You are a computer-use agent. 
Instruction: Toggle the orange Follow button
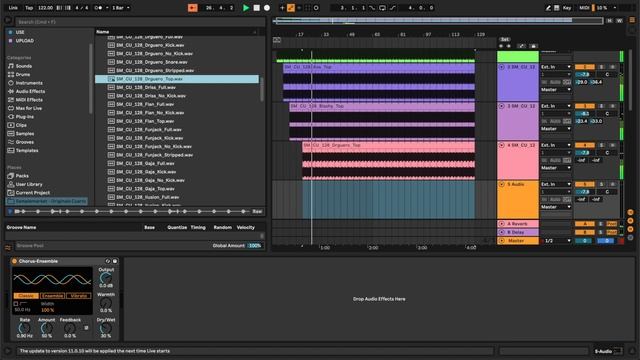(x=192, y=8)
